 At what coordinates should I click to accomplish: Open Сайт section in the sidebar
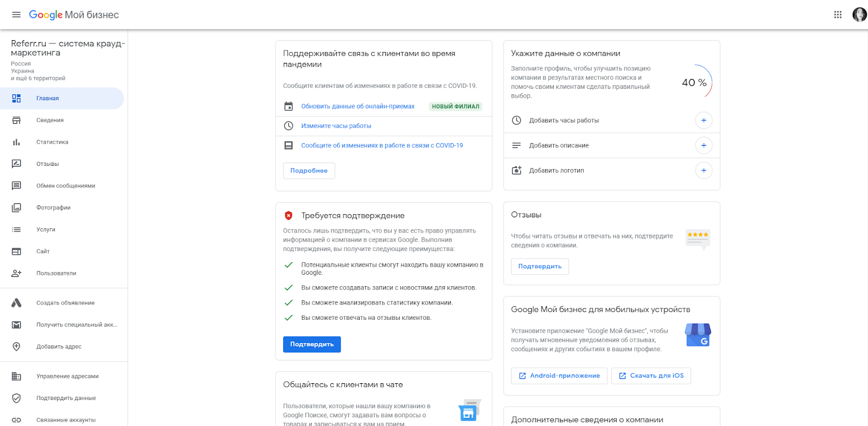tap(62, 251)
